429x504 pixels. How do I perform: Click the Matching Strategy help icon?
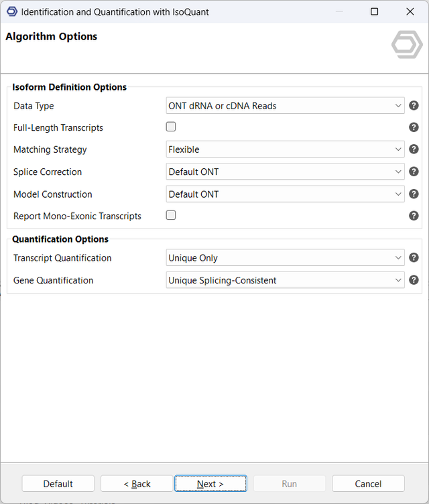pos(414,149)
